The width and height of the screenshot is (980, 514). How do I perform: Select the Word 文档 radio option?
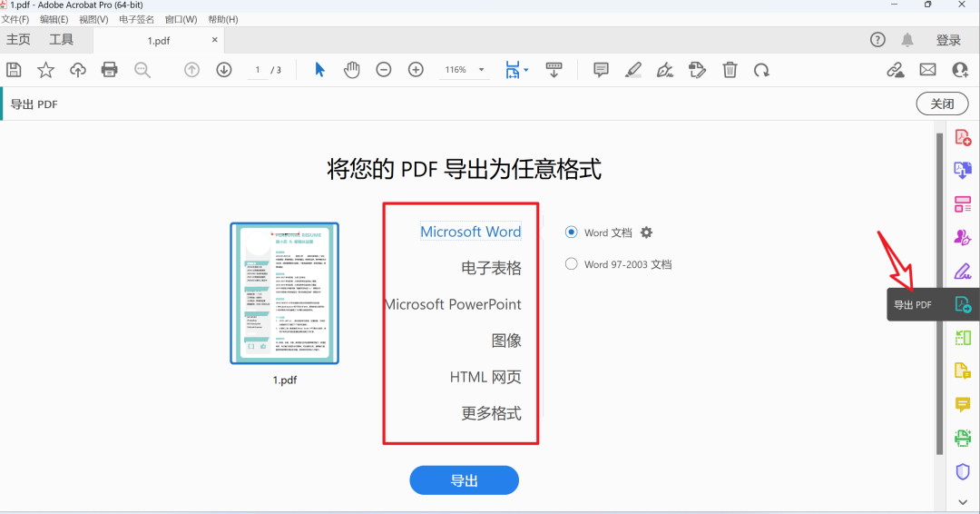point(572,232)
